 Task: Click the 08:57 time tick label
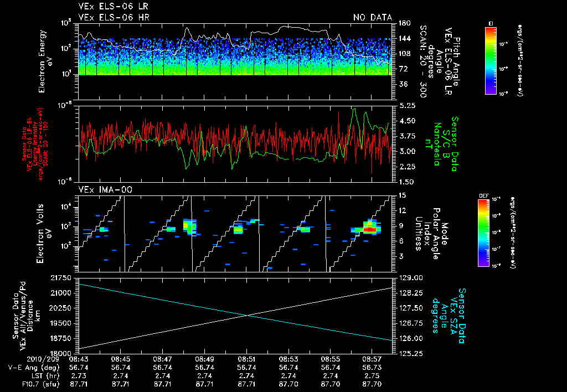tap(373, 360)
